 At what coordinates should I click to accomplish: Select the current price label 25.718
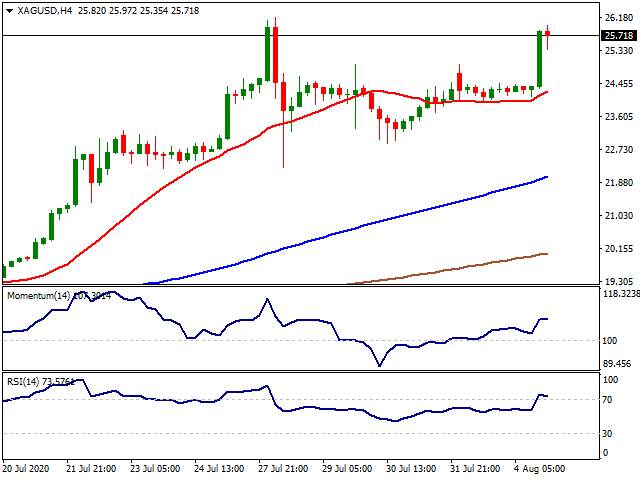[x=619, y=36]
